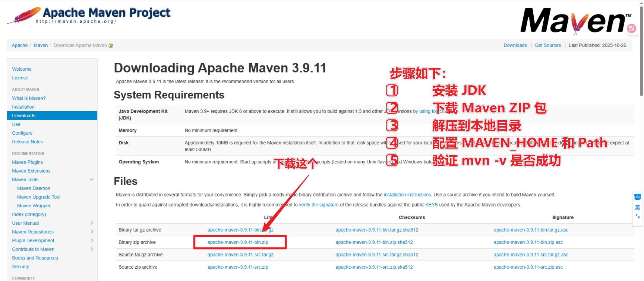Select Release Notes in the sidebar
Viewport: 644px width, 281px height.
pos(27,142)
